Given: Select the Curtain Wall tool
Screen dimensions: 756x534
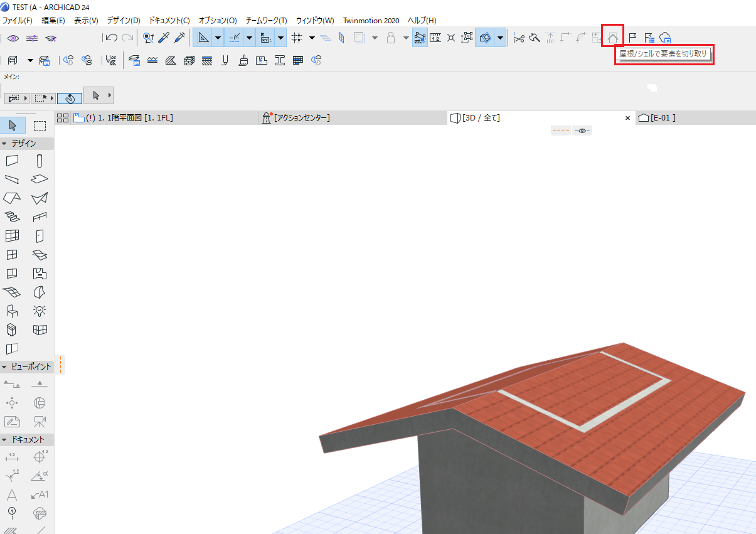Looking at the screenshot, I should 13,236.
